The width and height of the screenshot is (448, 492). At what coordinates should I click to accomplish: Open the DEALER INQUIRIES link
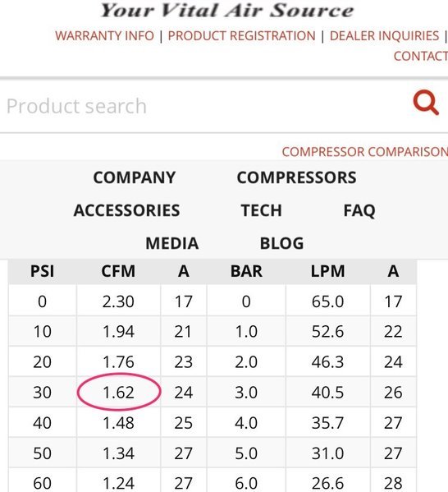[384, 36]
